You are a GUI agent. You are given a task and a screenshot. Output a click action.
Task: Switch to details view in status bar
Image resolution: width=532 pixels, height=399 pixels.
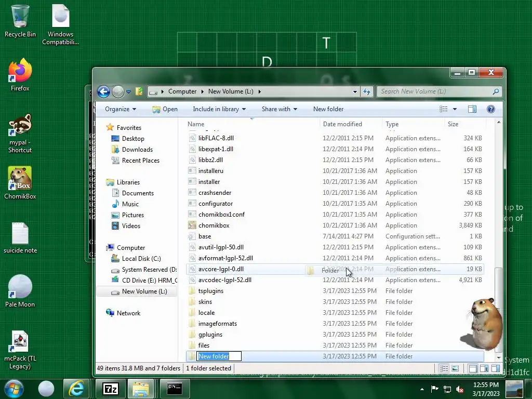pyautogui.click(x=444, y=368)
